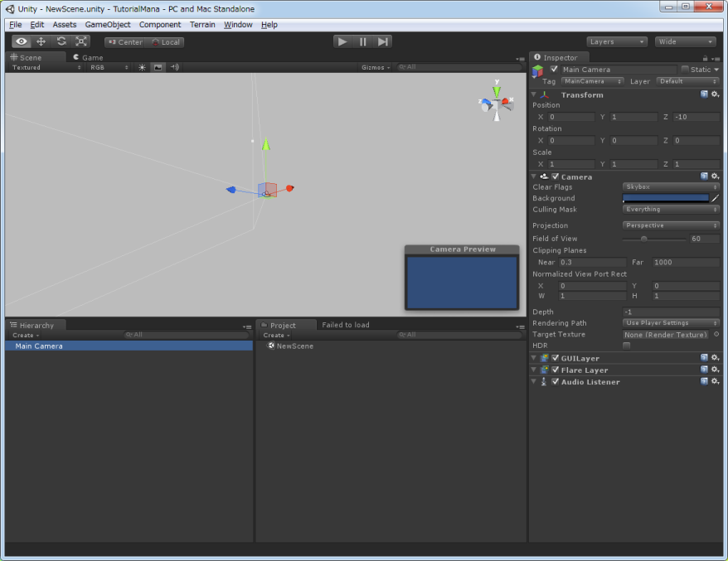Open the RGB render mode dropdown

coord(109,67)
